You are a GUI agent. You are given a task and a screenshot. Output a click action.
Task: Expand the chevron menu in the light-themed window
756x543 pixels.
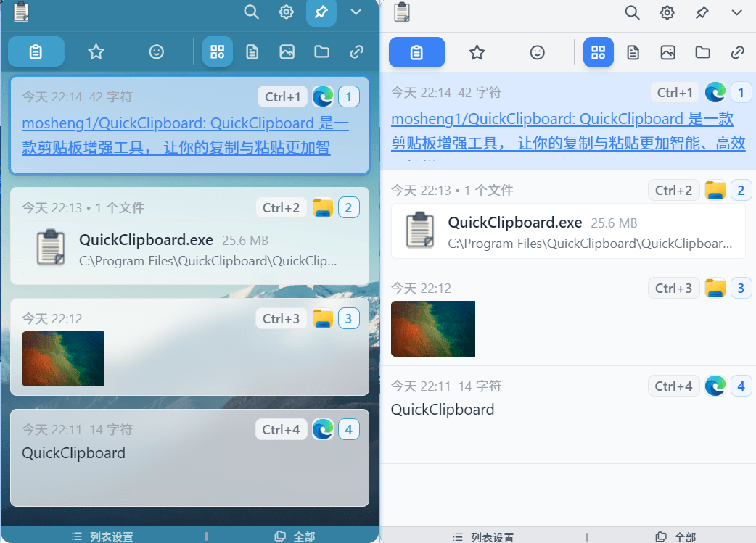[x=736, y=12]
